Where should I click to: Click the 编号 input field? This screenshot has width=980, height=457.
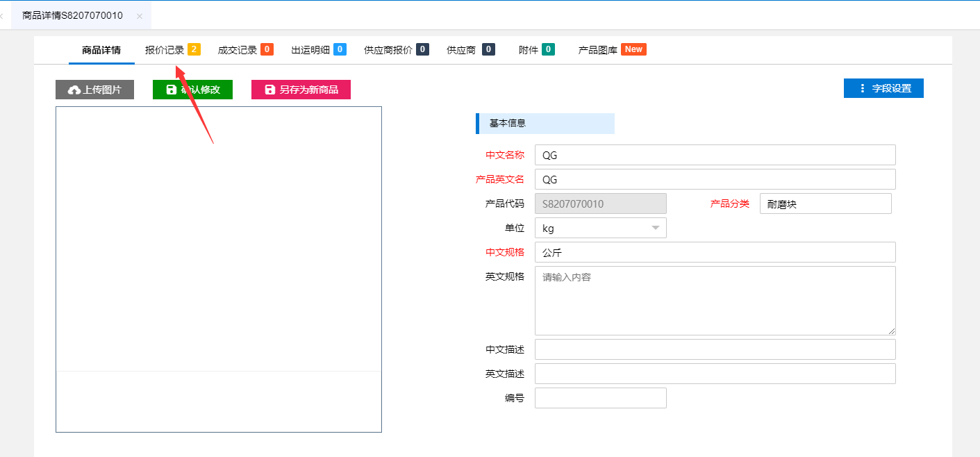(600, 398)
